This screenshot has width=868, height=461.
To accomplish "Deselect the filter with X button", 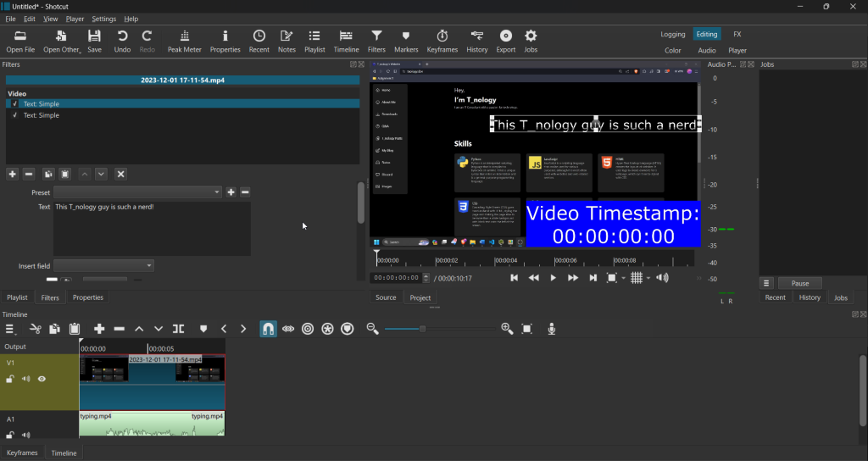I will (120, 174).
